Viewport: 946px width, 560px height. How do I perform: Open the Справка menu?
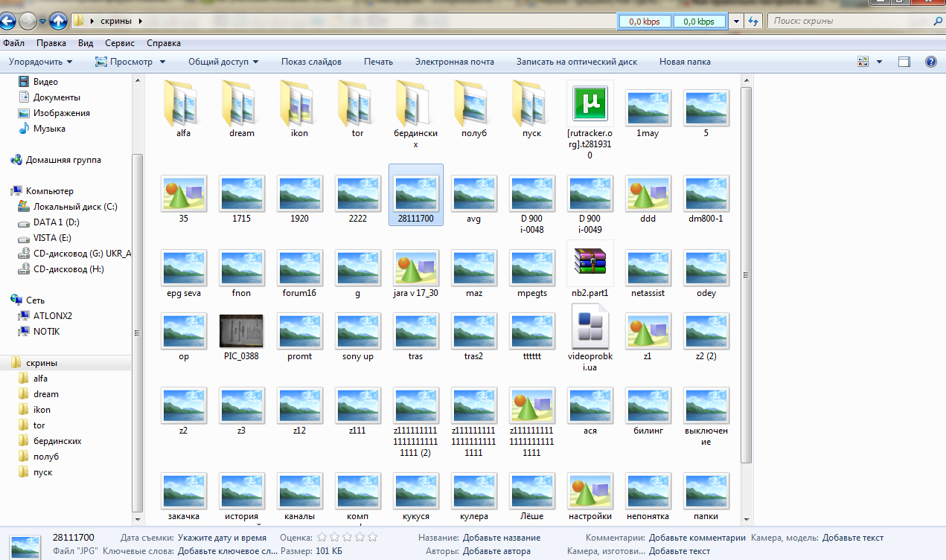tap(164, 43)
